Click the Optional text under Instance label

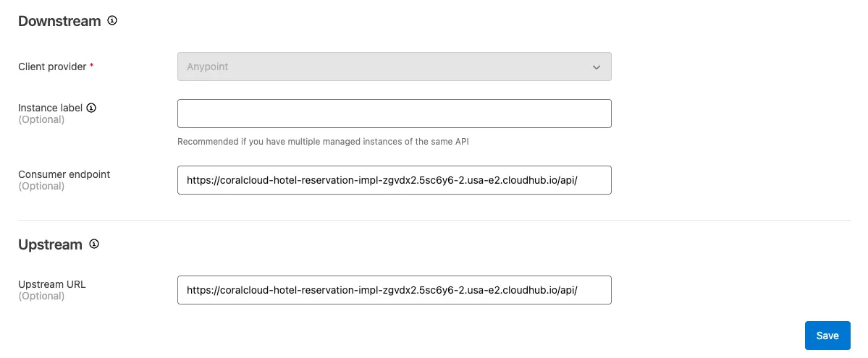41,119
